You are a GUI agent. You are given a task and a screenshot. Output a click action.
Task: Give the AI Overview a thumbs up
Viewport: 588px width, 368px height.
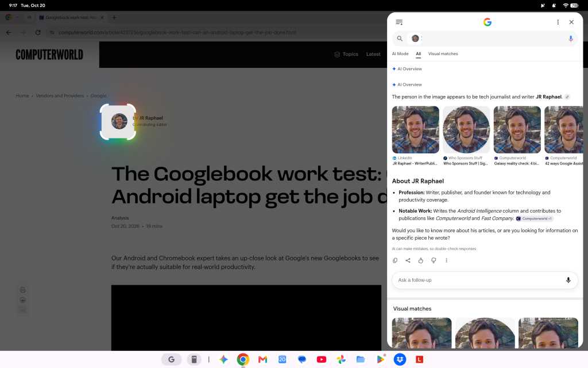coord(421,260)
